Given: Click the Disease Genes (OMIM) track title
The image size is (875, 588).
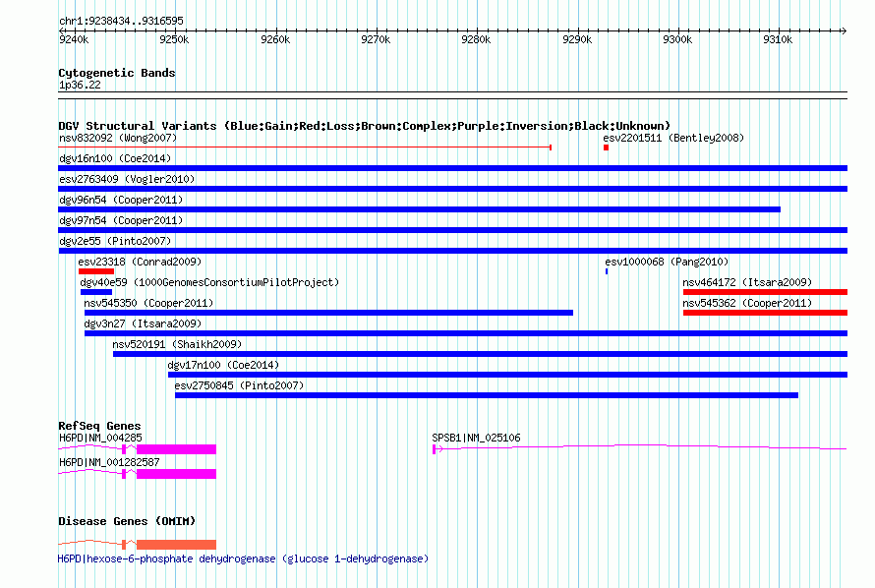Looking at the screenshot, I should click(127, 521).
